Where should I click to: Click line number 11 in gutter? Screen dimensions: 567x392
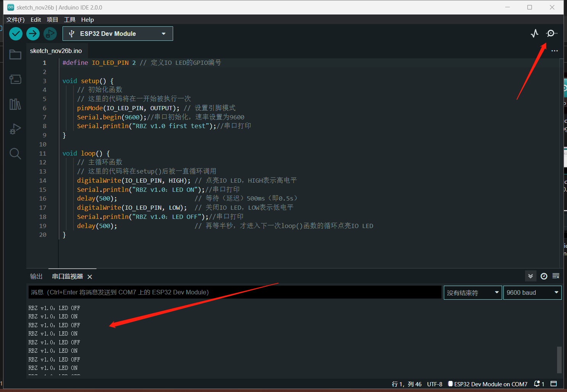tap(43, 153)
